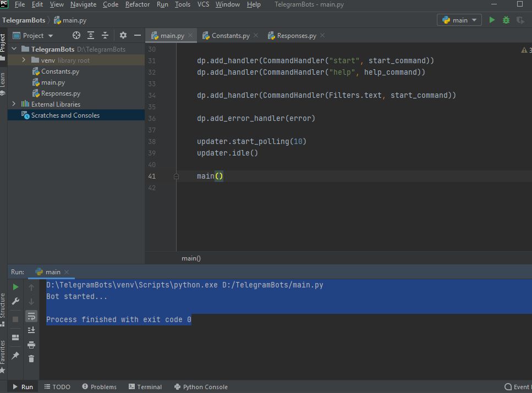Collapse all items in Project panel
Image resolution: width=532 pixels, height=393 pixels.
click(105, 35)
